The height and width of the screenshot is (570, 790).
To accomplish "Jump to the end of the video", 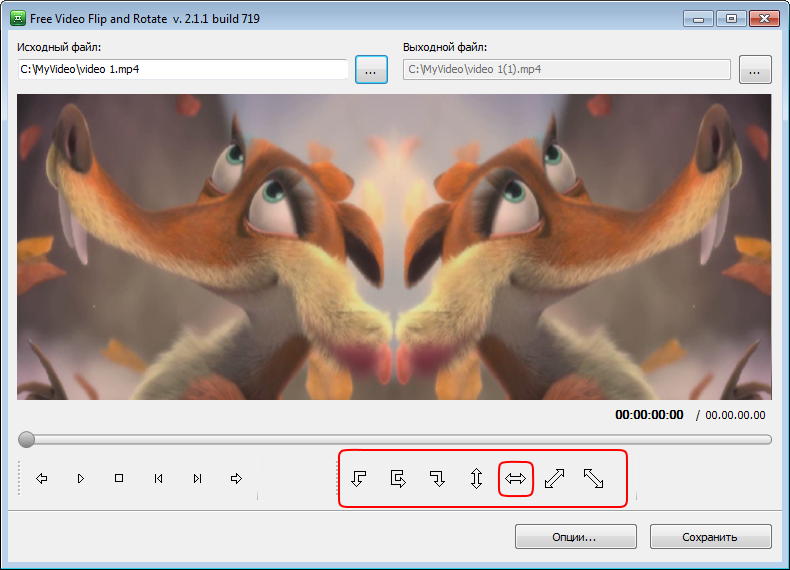I will click(x=198, y=478).
